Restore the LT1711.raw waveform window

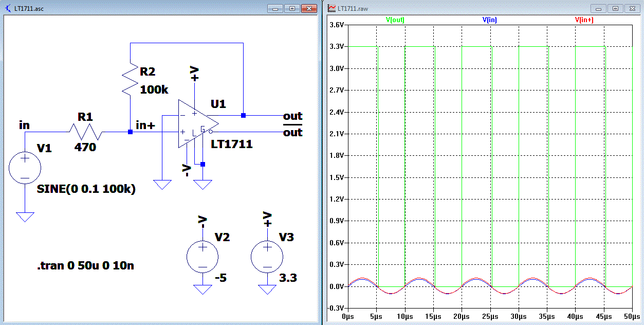(x=615, y=9)
